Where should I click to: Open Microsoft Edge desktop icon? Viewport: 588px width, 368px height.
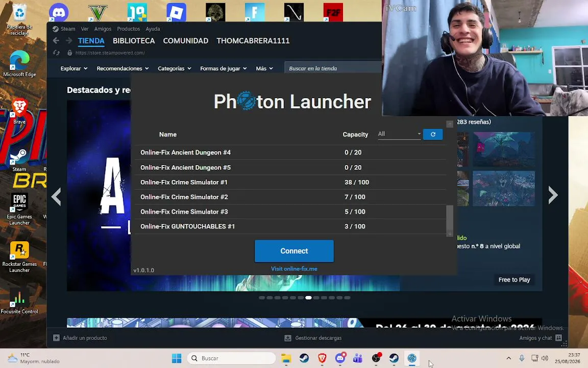pyautogui.click(x=19, y=64)
